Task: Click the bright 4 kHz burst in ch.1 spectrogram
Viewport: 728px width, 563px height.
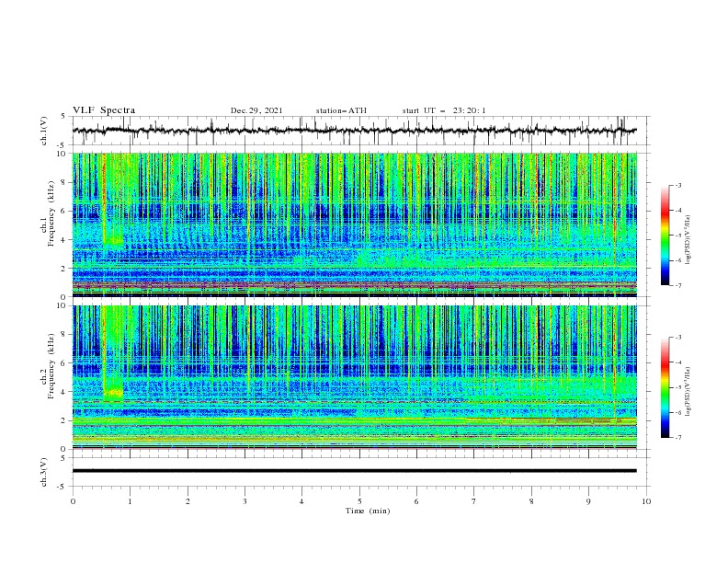Action: [113, 241]
